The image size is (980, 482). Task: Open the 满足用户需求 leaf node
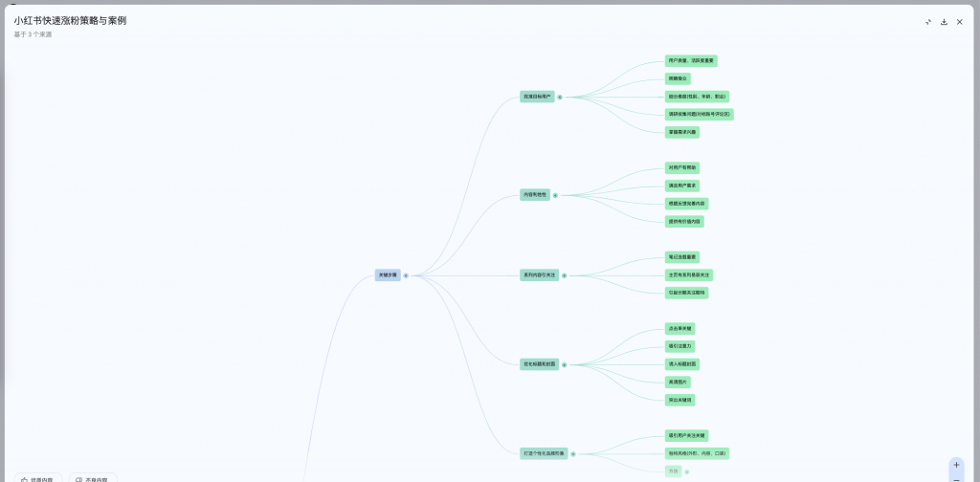click(681, 186)
